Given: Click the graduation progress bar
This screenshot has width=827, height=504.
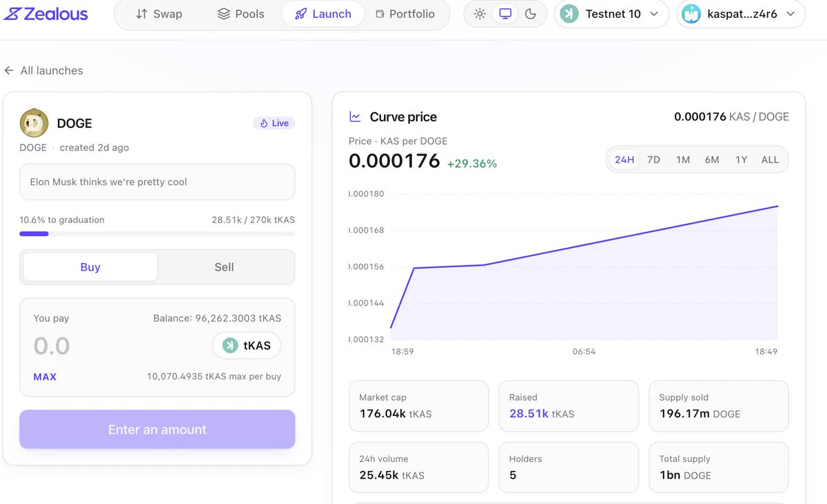Looking at the screenshot, I should [157, 233].
